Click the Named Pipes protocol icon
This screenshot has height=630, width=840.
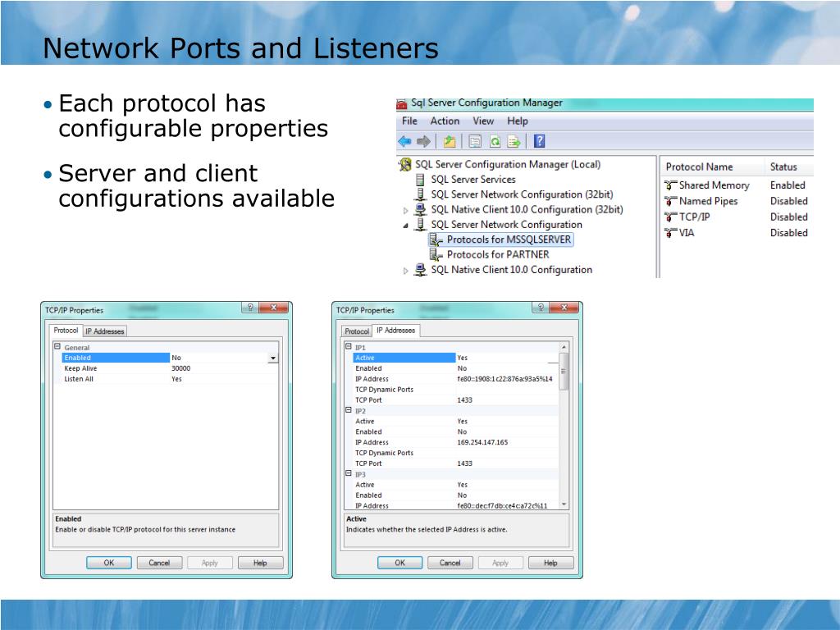point(671,202)
